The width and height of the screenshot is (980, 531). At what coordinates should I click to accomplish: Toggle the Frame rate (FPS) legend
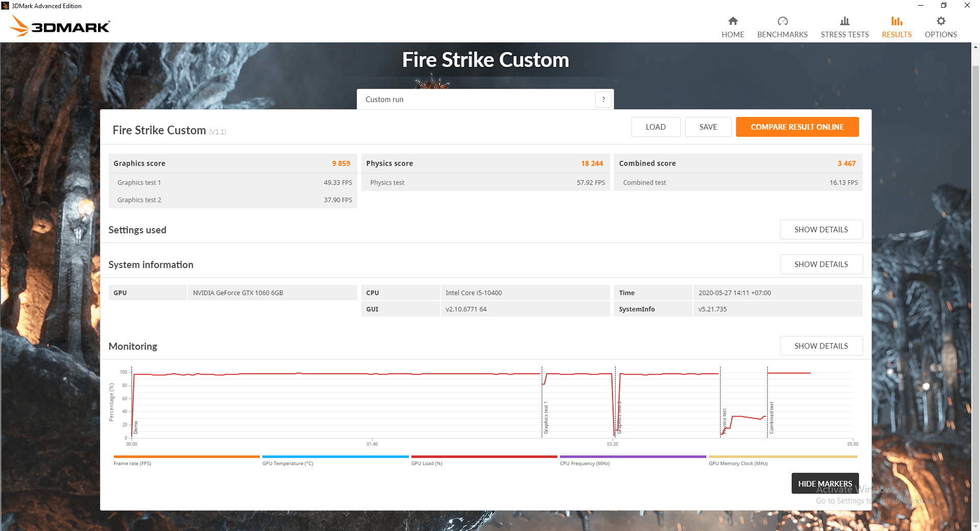click(x=186, y=460)
